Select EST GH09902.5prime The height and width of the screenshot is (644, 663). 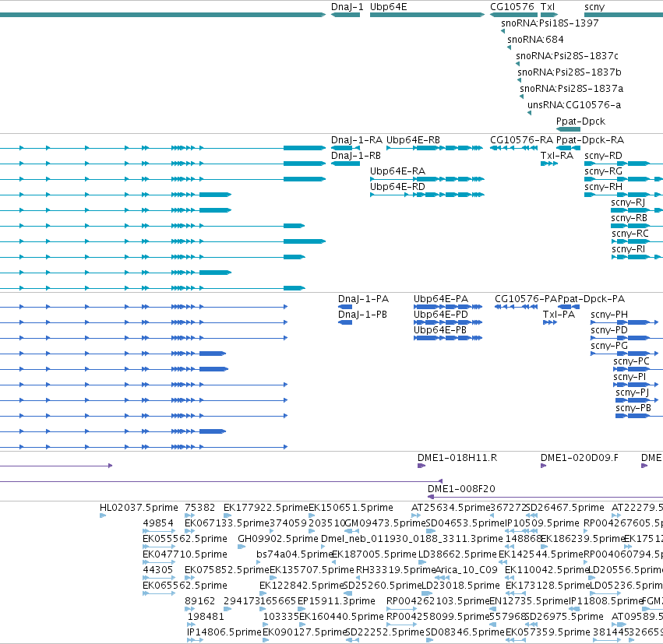242,547
